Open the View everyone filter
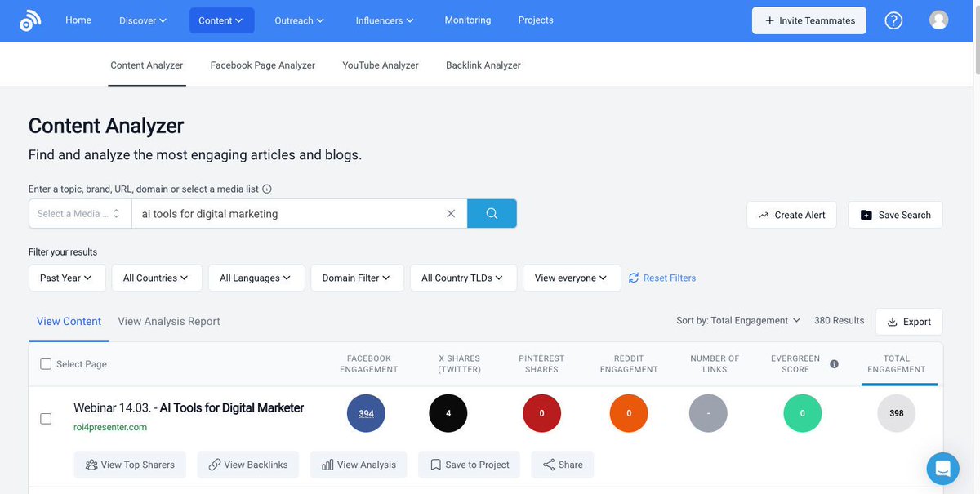Screen dimensions: 980x494 572,278
